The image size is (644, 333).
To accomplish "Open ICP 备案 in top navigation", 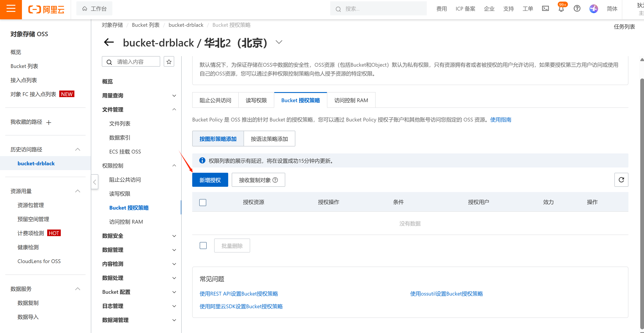I will tap(465, 9).
